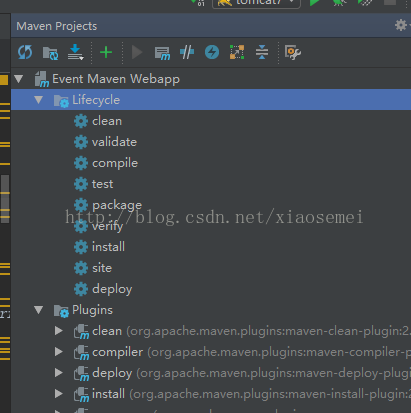Select maven-deploy-plugin row under Plugins

point(211,373)
